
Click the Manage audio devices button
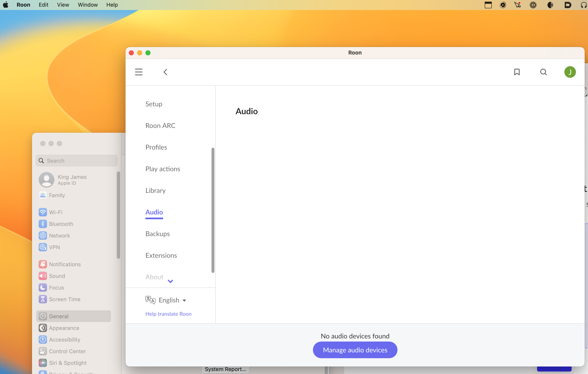(x=355, y=350)
